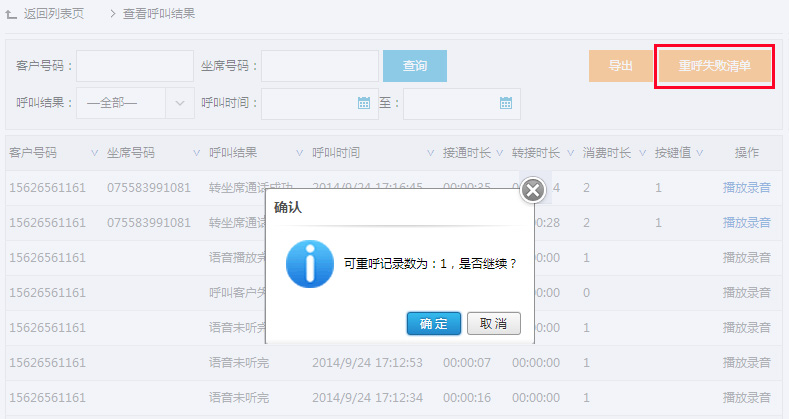The height and width of the screenshot is (419, 789).
Task: Open the 坐席号码 column header menu arrow
Action: coord(195,153)
